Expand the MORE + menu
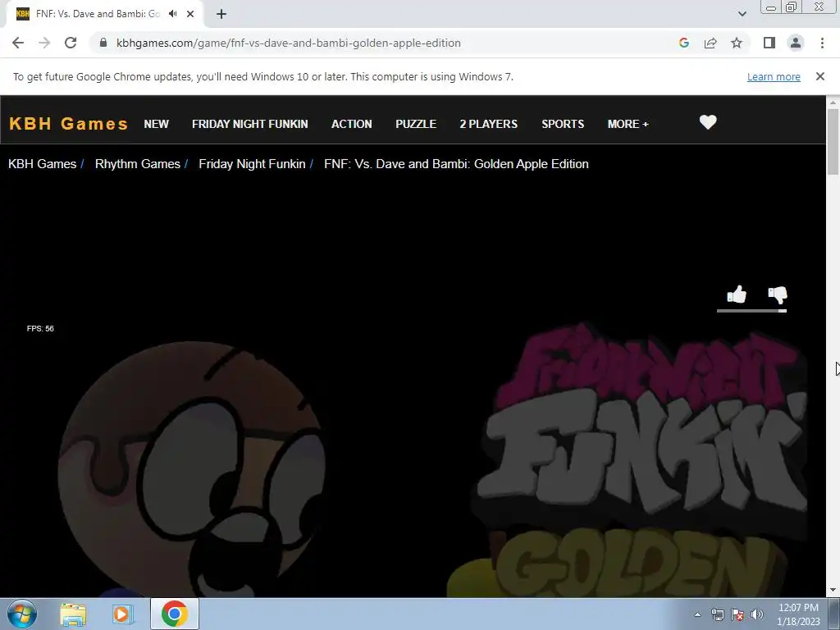Image resolution: width=840 pixels, height=630 pixels. (x=628, y=124)
